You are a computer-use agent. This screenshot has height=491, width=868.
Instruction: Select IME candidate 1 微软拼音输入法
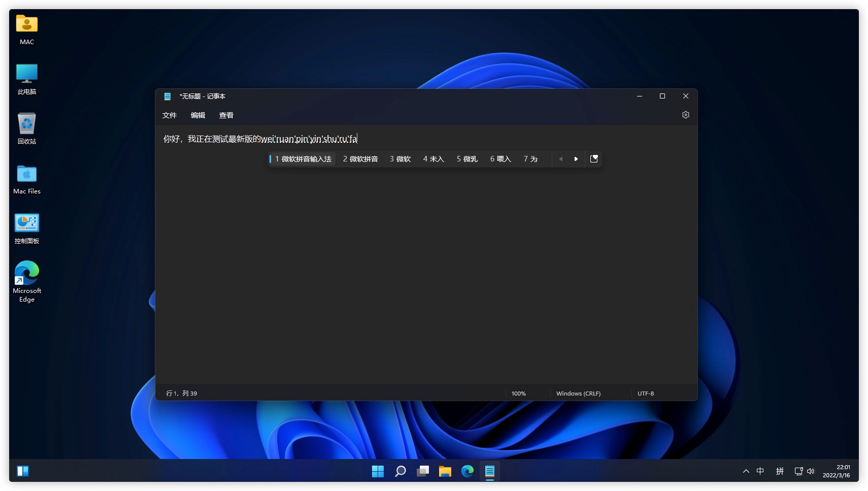303,159
